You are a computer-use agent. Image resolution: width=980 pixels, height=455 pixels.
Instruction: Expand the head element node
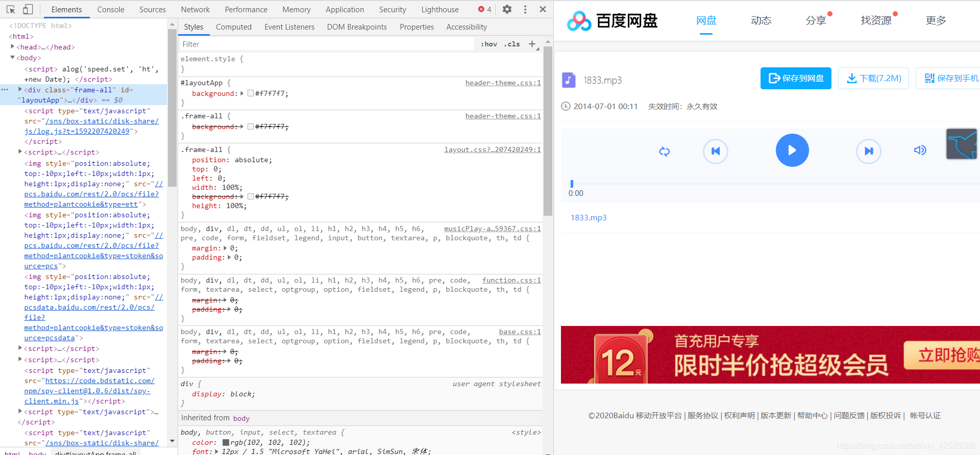point(13,46)
